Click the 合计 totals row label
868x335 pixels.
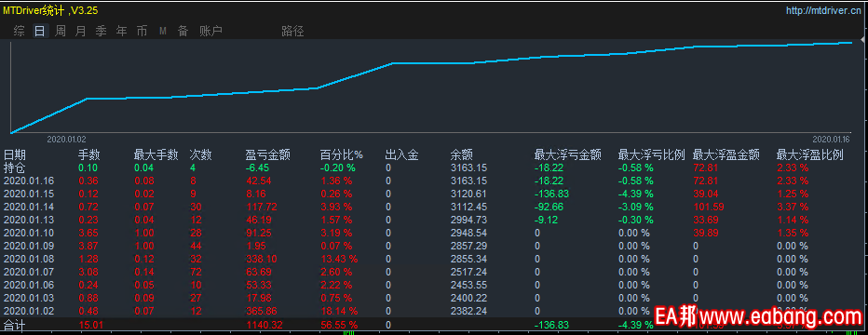point(14,325)
